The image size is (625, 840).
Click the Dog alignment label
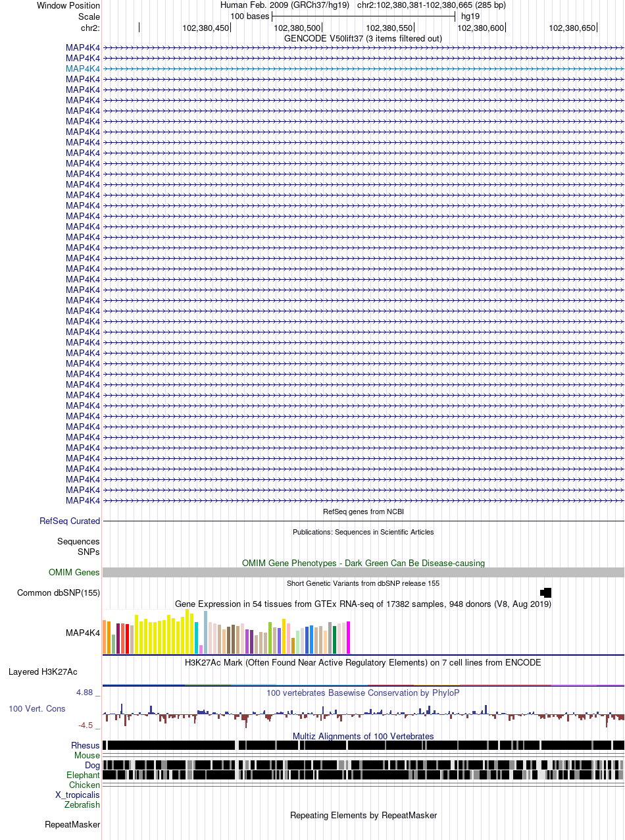coord(92,766)
